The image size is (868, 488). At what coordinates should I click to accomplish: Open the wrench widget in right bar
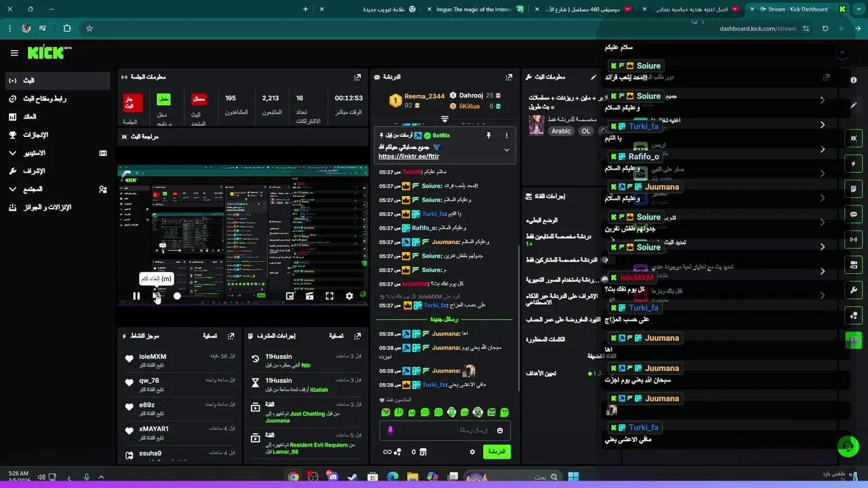point(853,290)
